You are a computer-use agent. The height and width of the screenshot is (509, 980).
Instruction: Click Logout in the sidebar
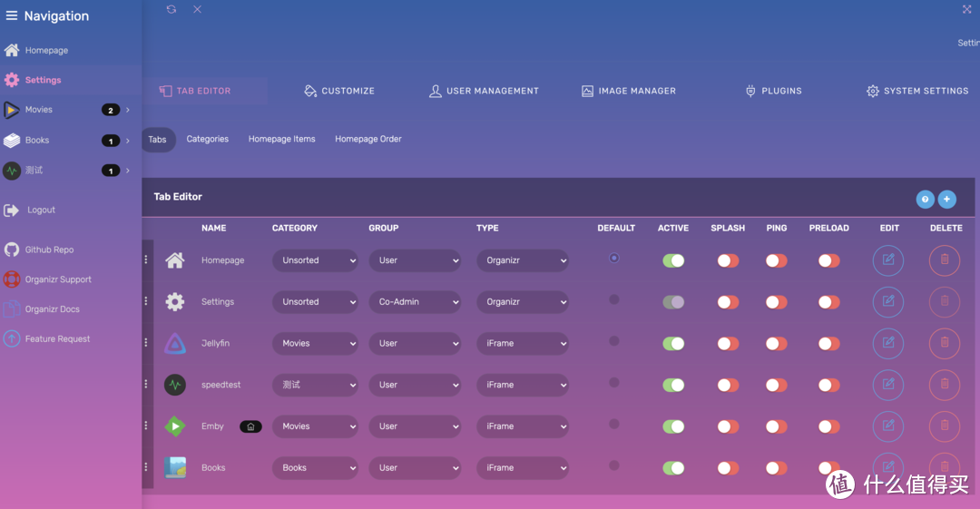click(41, 210)
